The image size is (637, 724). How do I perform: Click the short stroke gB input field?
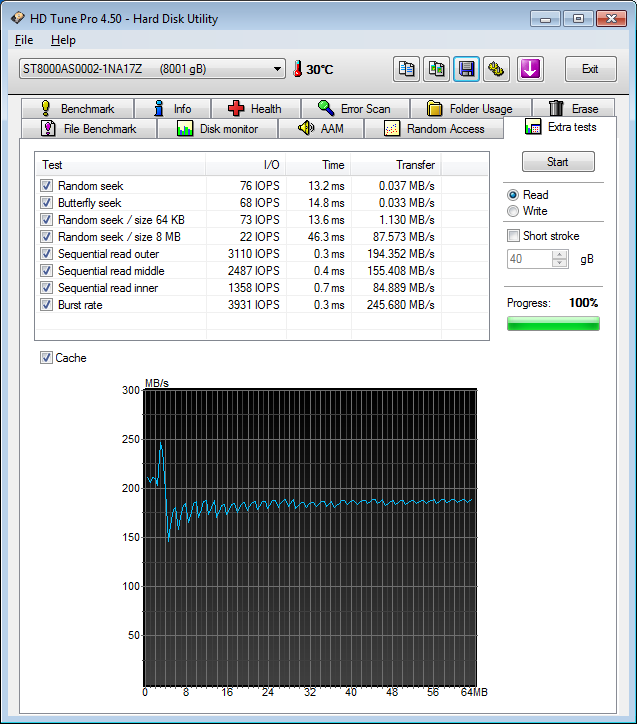529,259
